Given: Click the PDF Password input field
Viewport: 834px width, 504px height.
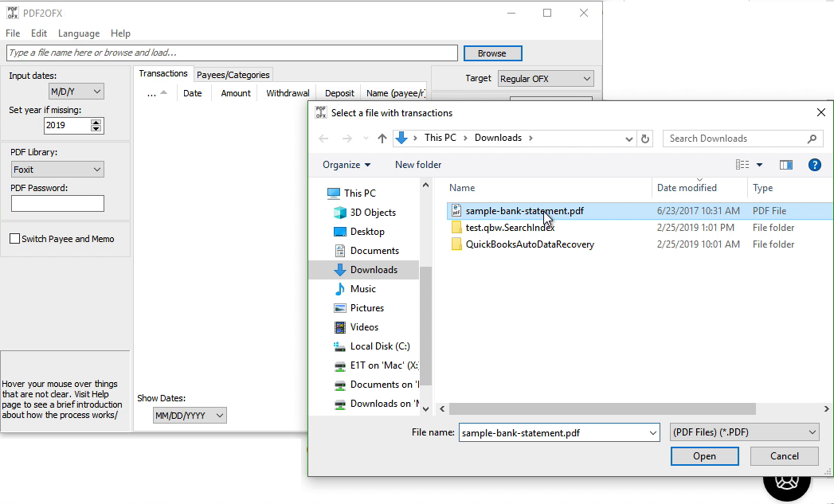Looking at the screenshot, I should click(57, 203).
